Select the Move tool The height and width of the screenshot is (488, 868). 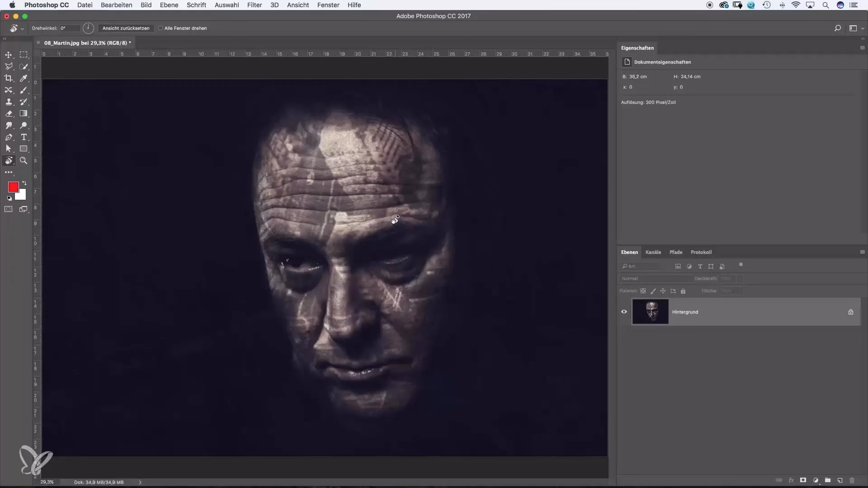tap(9, 54)
